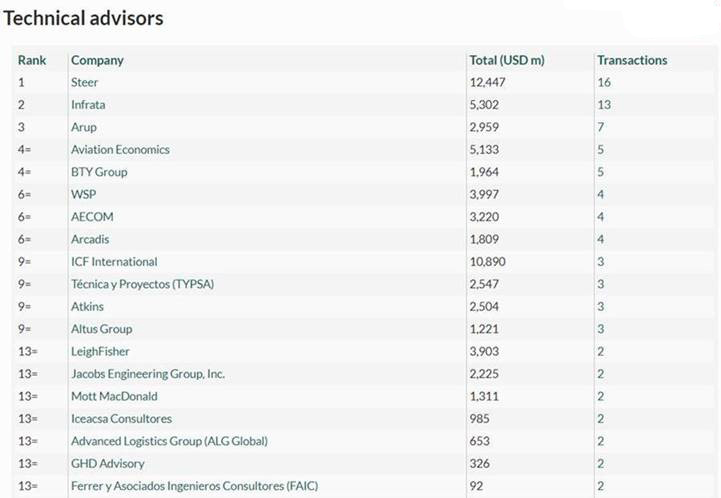
Task: Open Jacobs Engineering Group, Inc. link
Action: point(148,374)
